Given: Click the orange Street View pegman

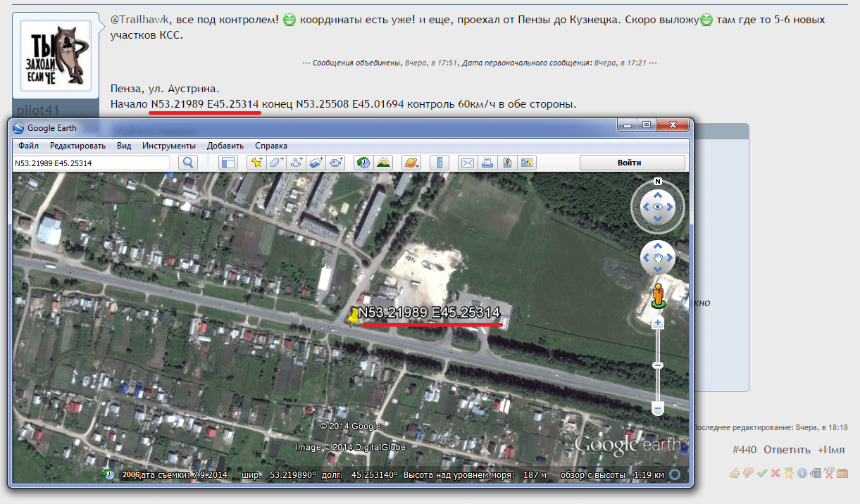Looking at the screenshot, I should (658, 296).
